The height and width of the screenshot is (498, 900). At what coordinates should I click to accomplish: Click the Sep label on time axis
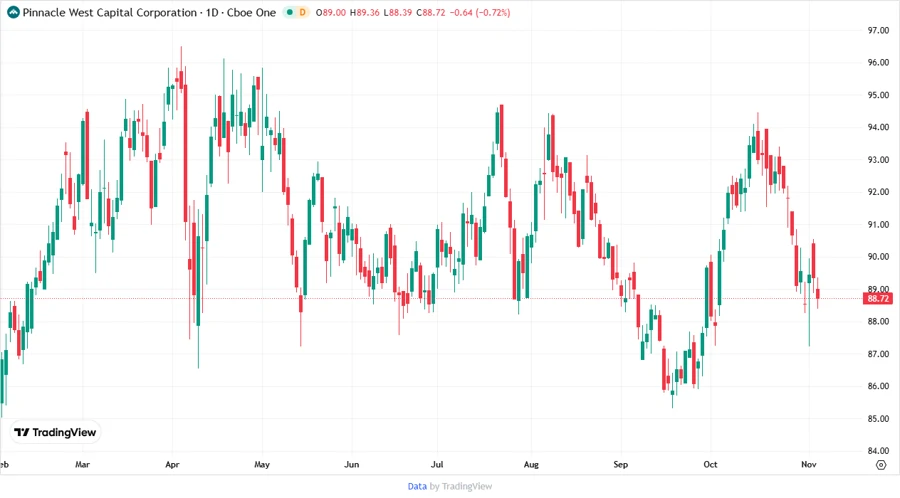click(x=620, y=465)
